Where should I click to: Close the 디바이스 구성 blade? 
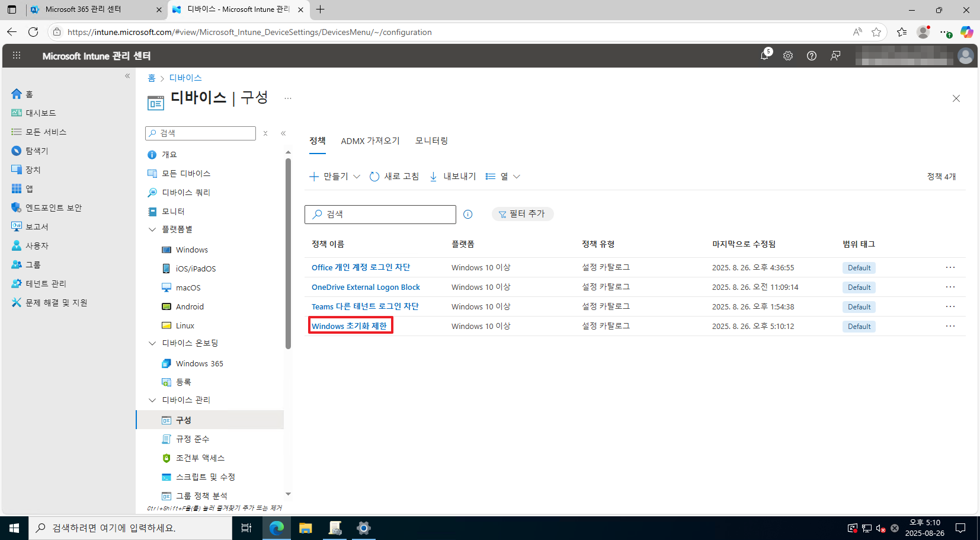pyautogui.click(x=956, y=98)
